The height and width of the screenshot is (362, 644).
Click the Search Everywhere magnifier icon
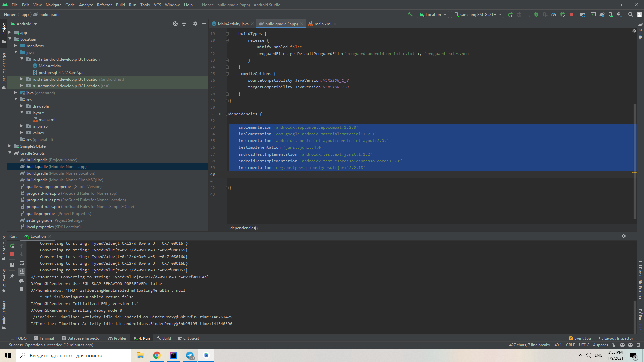click(x=631, y=14)
